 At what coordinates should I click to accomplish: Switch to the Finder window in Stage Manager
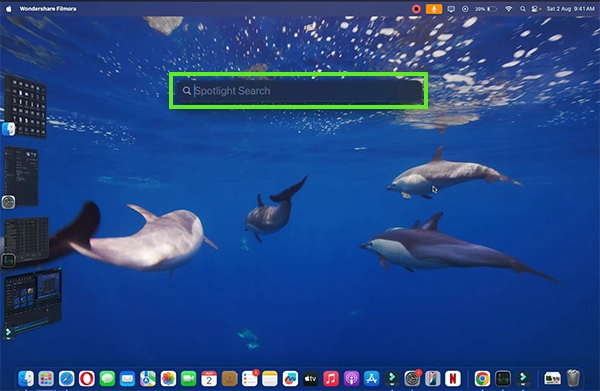click(25, 106)
